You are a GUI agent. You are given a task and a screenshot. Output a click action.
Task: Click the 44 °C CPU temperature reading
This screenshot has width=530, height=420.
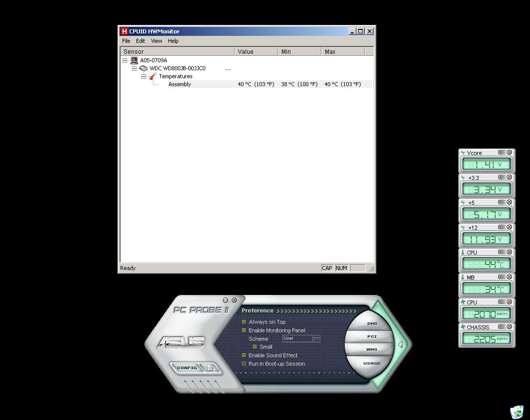(x=487, y=264)
